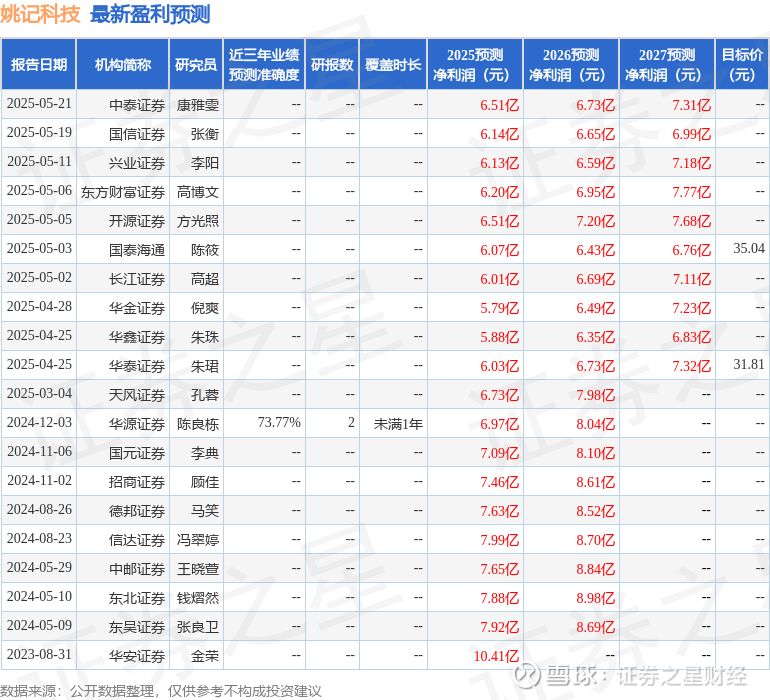Select the 研报数 column header

(x=332, y=64)
